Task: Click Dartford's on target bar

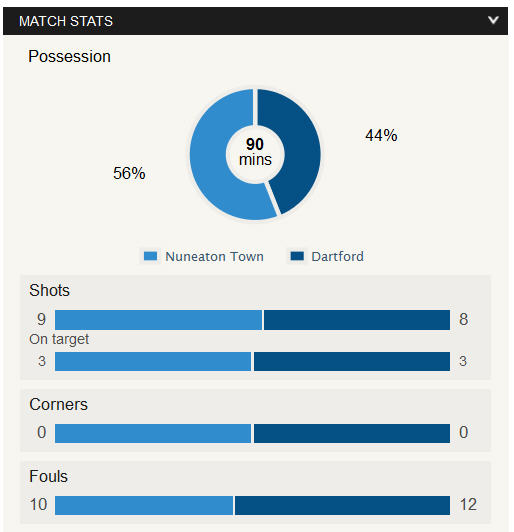Action: click(352, 361)
